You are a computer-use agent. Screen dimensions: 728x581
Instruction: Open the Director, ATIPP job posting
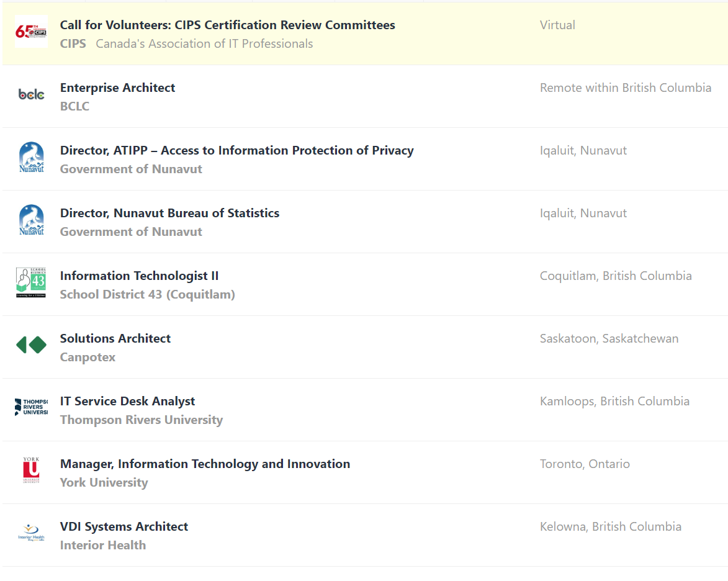click(x=236, y=151)
